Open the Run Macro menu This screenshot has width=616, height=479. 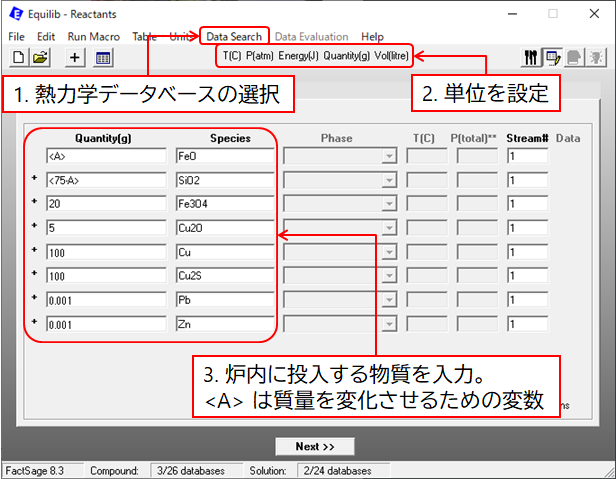click(x=93, y=36)
